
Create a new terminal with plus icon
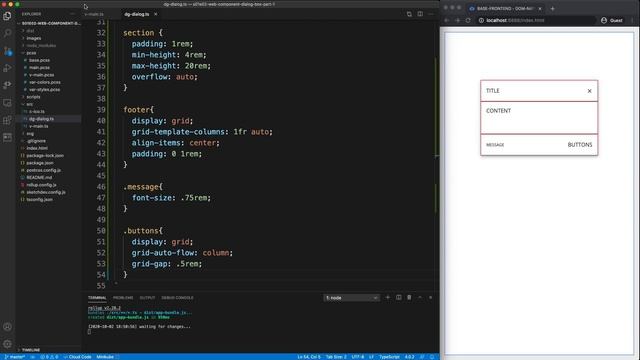(x=388, y=298)
